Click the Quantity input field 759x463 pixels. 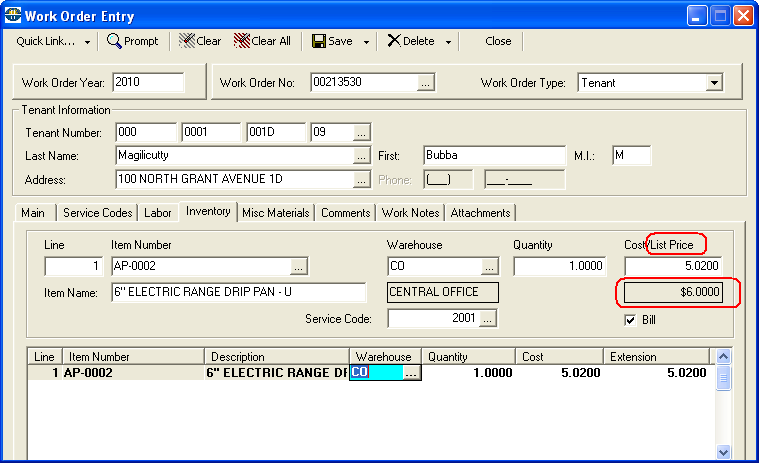[559, 266]
